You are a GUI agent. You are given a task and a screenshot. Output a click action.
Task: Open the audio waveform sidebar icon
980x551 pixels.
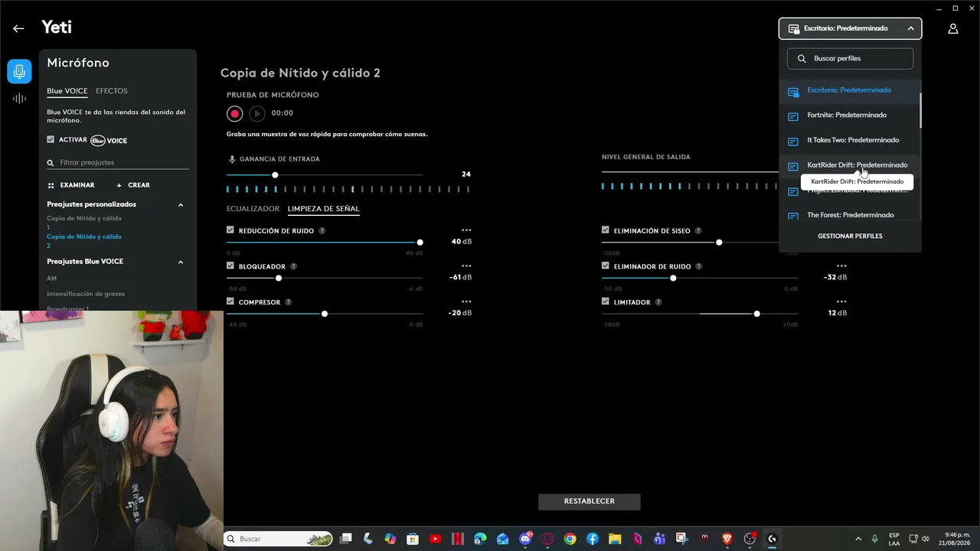pos(19,98)
